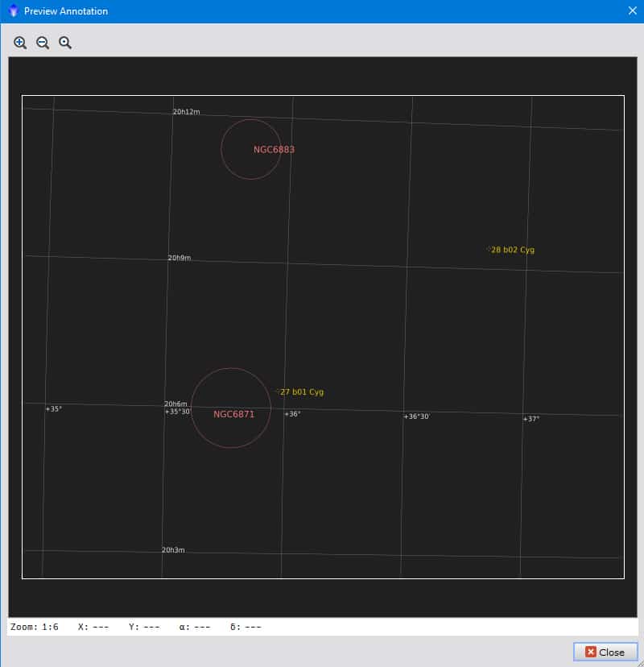Click the +36°30' declination label
644x667 pixels.
[416, 416]
